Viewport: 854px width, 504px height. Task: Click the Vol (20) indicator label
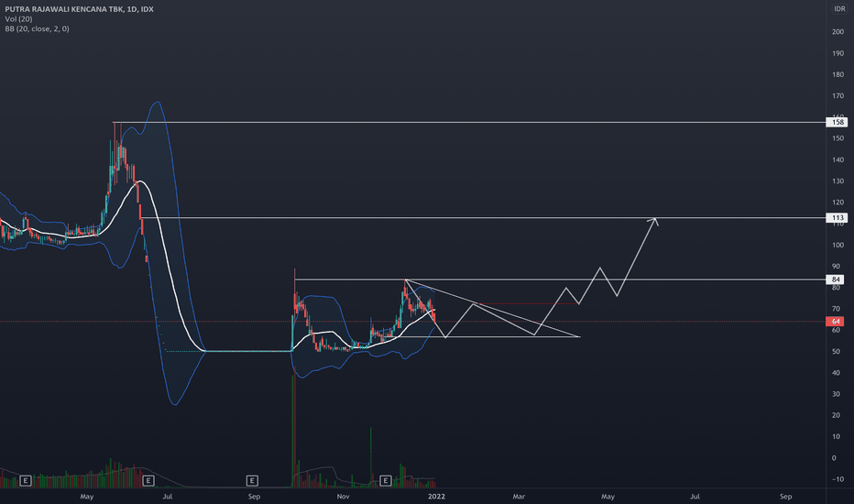pos(18,19)
